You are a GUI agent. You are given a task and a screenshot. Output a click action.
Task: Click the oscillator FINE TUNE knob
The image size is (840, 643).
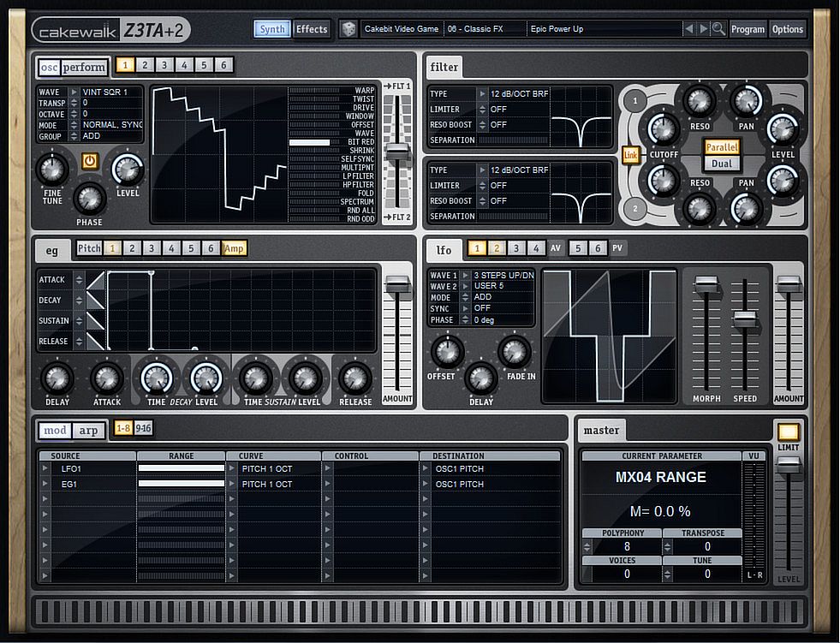tap(52, 170)
